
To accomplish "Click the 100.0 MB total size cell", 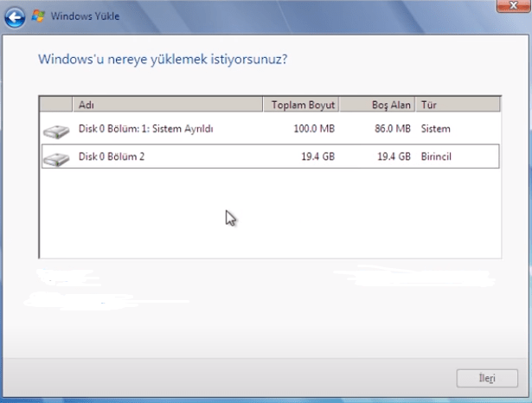I will 313,130.
